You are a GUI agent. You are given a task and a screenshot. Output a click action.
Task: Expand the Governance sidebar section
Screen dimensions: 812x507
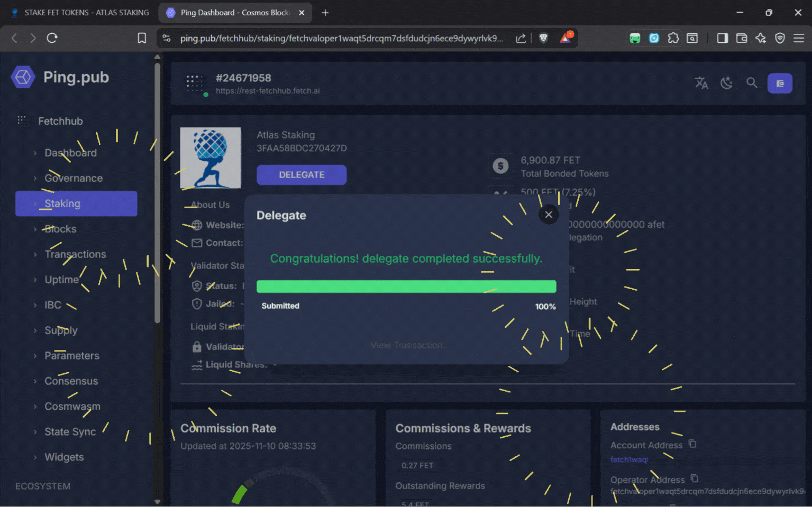tap(74, 178)
